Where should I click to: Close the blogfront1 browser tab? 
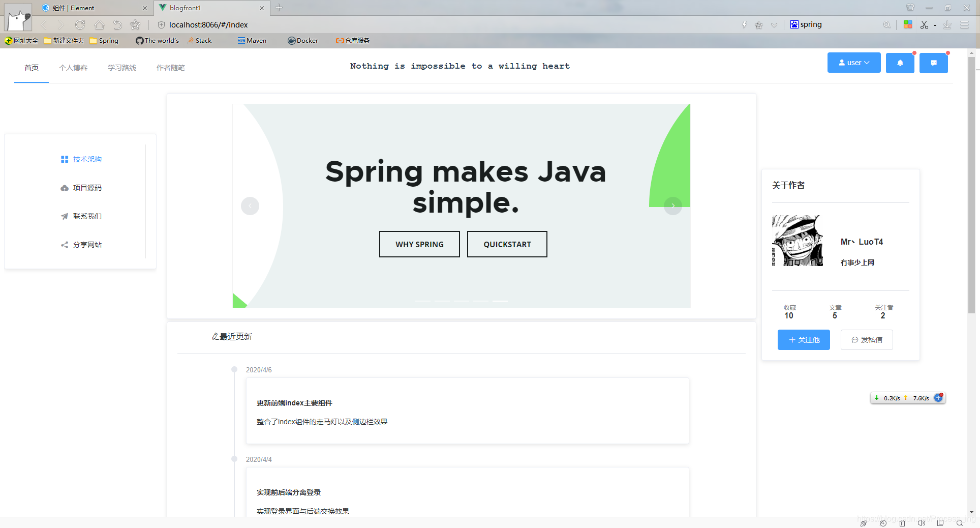pos(262,8)
